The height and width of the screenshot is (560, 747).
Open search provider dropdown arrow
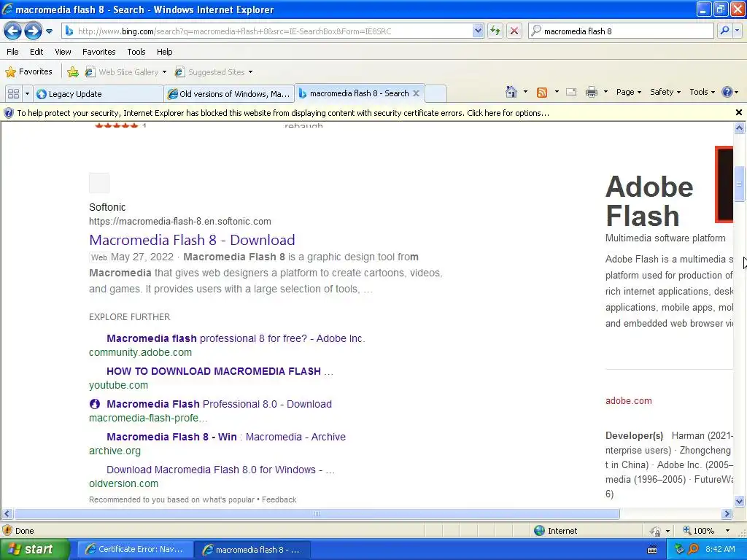[x=737, y=31]
